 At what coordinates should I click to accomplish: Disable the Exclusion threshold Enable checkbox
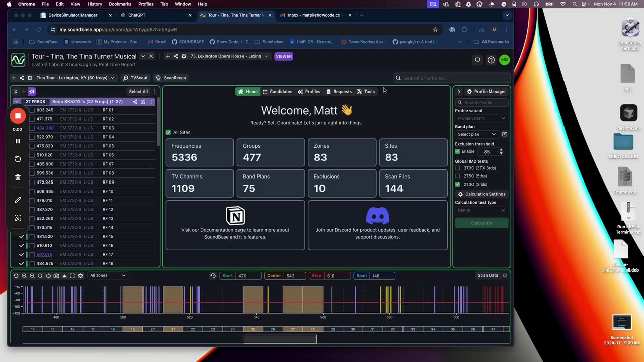(457, 151)
